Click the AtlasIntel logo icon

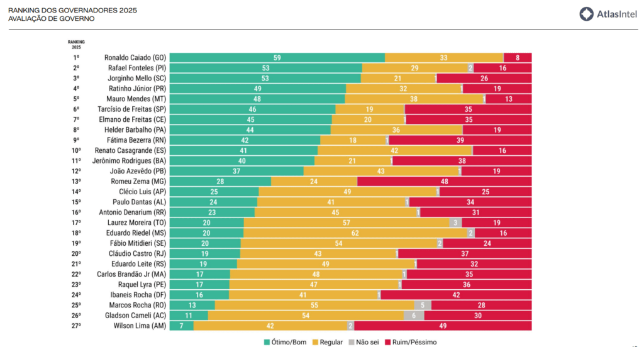coord(587,14)
